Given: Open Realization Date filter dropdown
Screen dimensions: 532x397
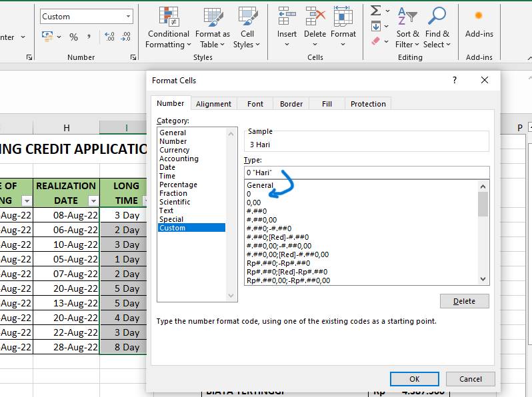Looking at the screenshot, I should click(93, 200).
